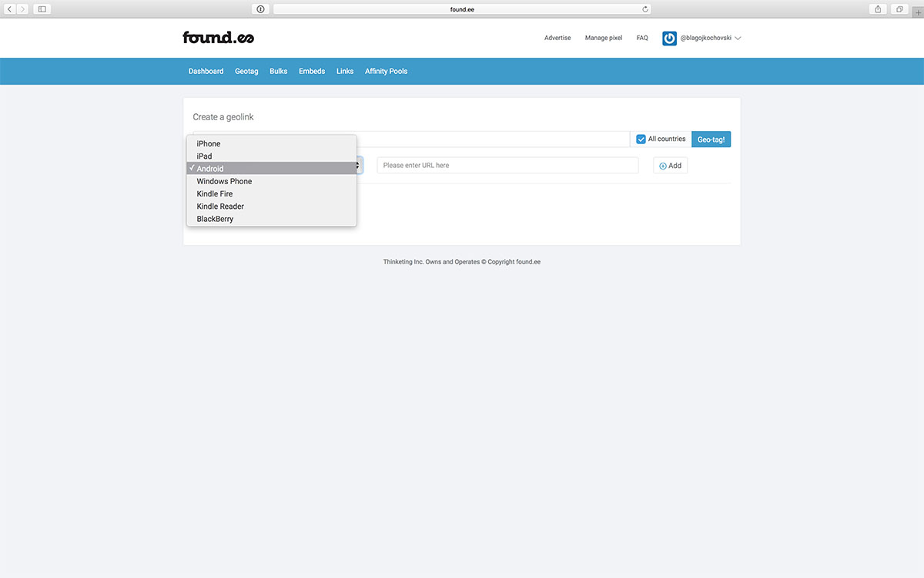924x578 pixels.
Task: Click the Add button
Action: click(x=671, y=165)
